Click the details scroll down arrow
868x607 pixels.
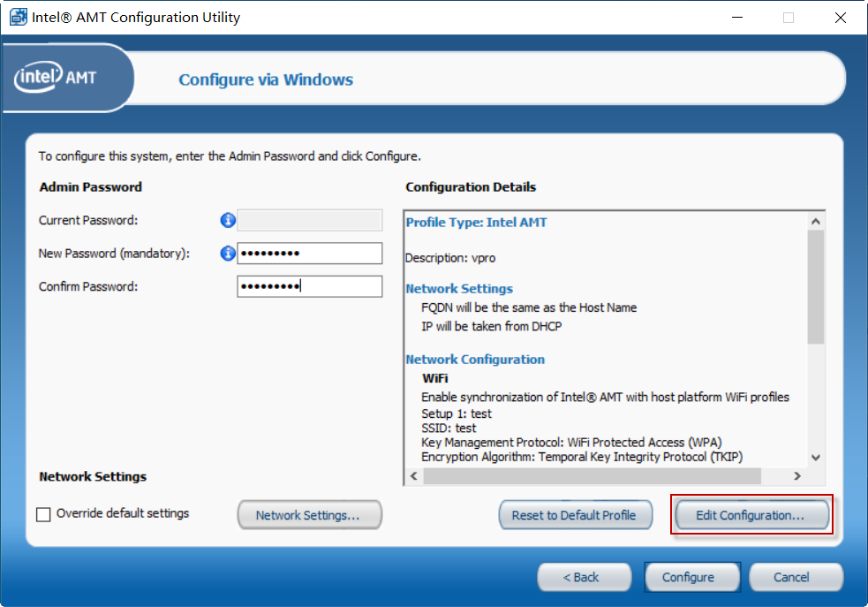815,458
